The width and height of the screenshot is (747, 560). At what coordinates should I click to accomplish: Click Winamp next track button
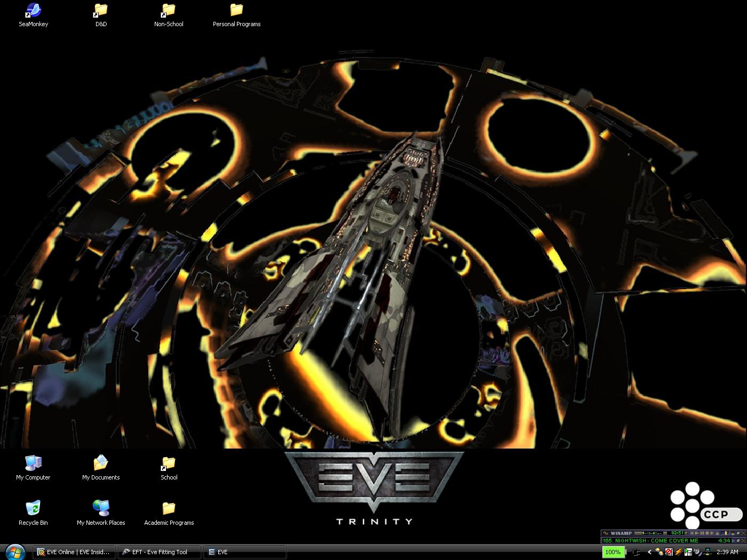[x=712, y=533]
